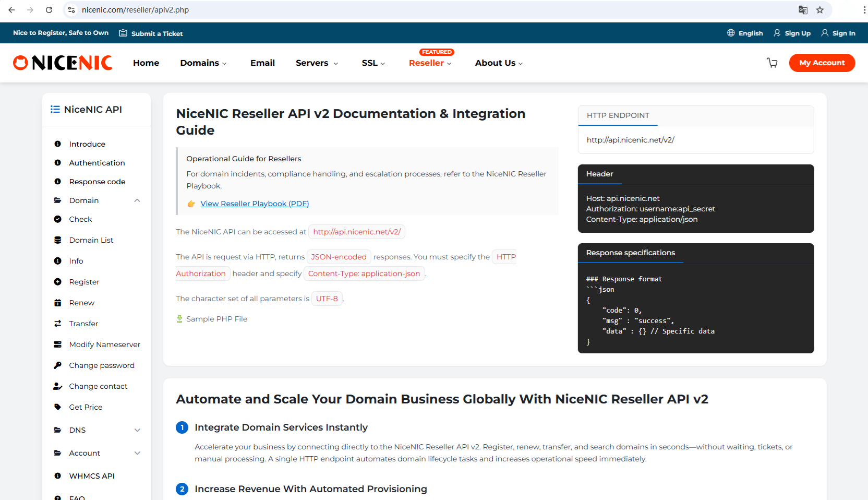
Task: Click the Domain folder icon
Action: [57, 200]
